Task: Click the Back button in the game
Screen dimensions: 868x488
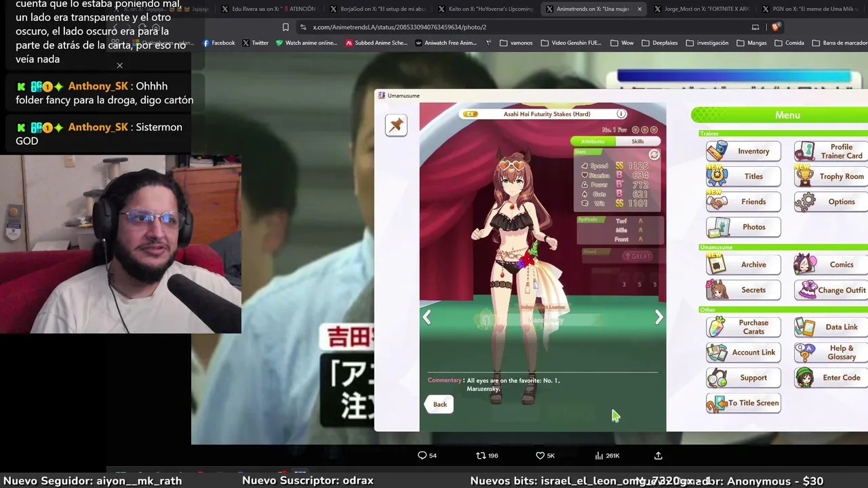Action: tap(440, 405)
